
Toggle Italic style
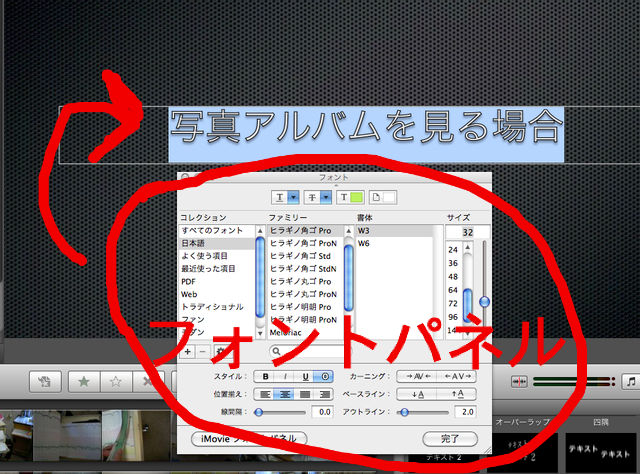coord(285,376)
